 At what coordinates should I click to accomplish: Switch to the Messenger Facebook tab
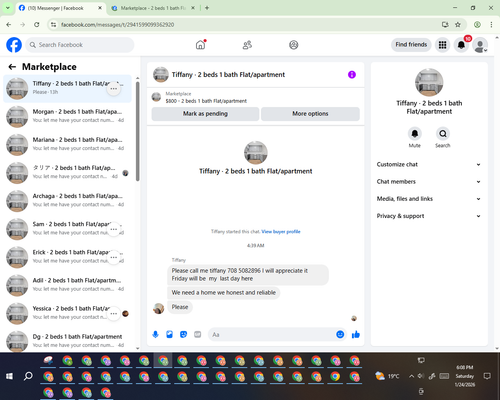point(60,8)
